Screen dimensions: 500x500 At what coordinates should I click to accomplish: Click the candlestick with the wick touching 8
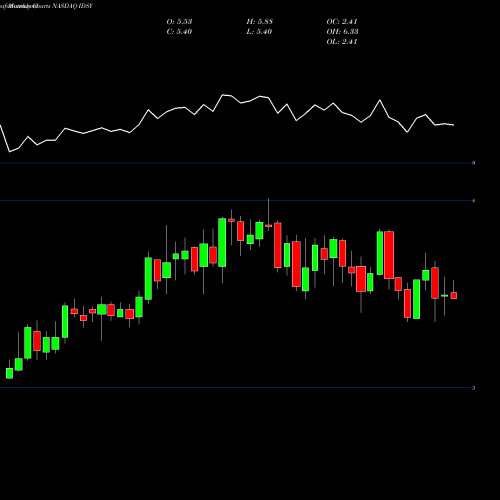[269, 226]
